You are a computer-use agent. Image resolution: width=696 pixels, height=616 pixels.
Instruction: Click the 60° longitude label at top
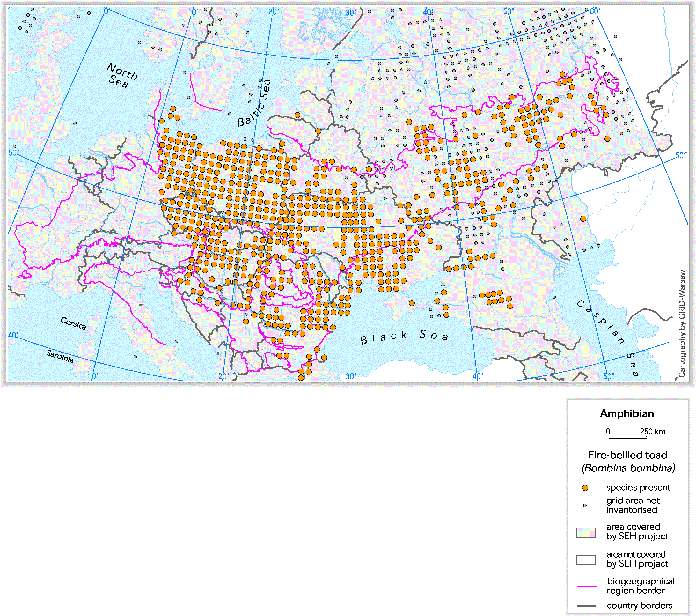(x=594, y=11)
